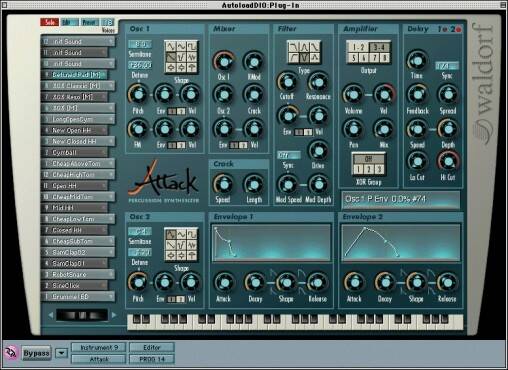Set XOR Group to Off
The width and height of the screenshot is (508, 370).
click(x=368, y=159)
